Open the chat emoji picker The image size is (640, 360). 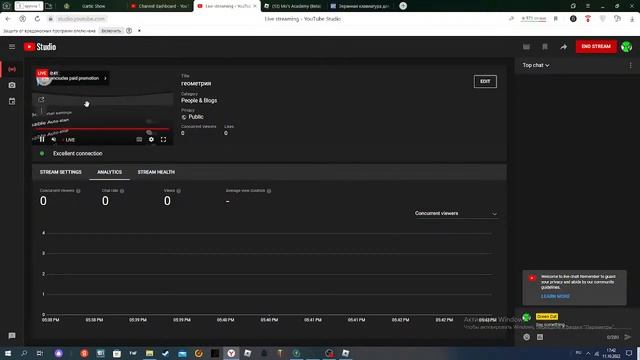527,337
